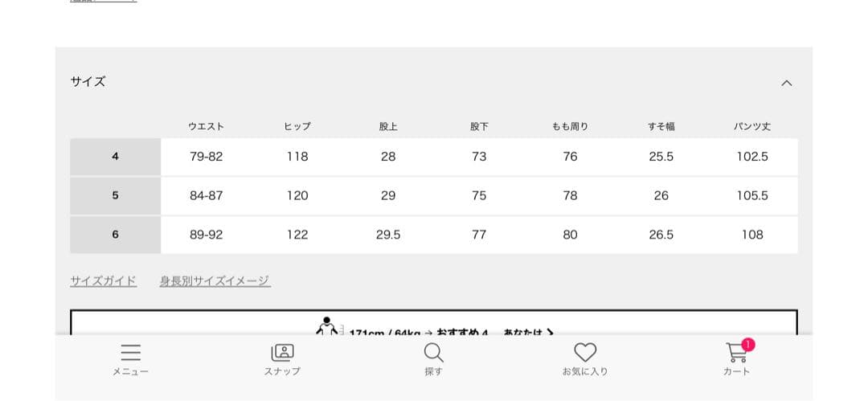Click the もも周り column header

coord(570,126)
